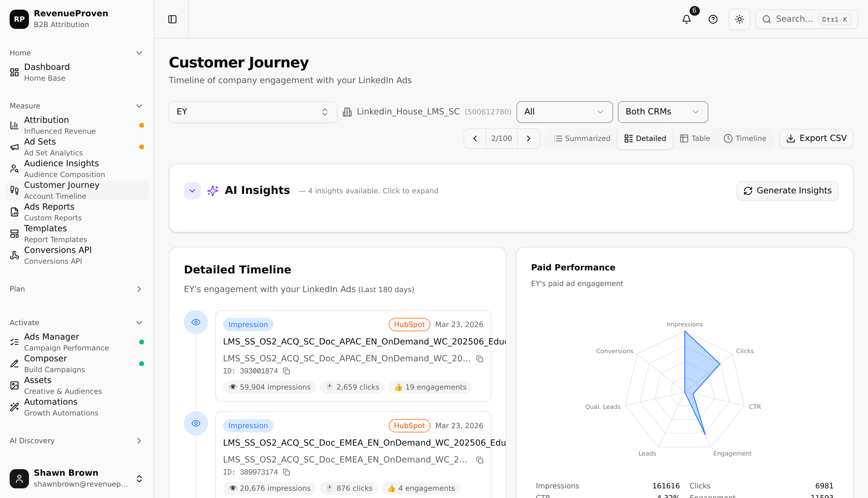Image resolution: width=868 pixels, height=498 pixels.
Task: Click the 876 clicks chip
Action: click(x=348, y=488)
